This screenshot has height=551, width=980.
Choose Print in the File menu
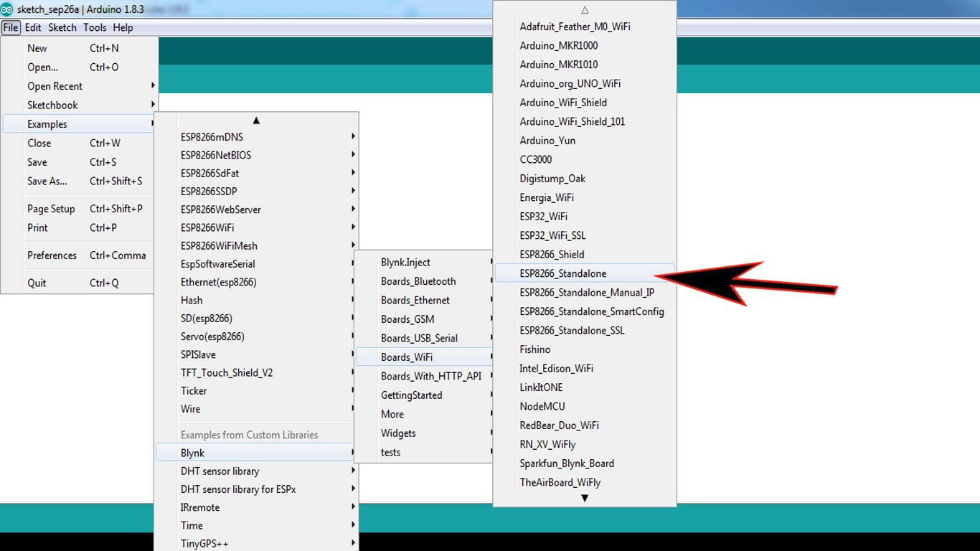tap(79, 227)
